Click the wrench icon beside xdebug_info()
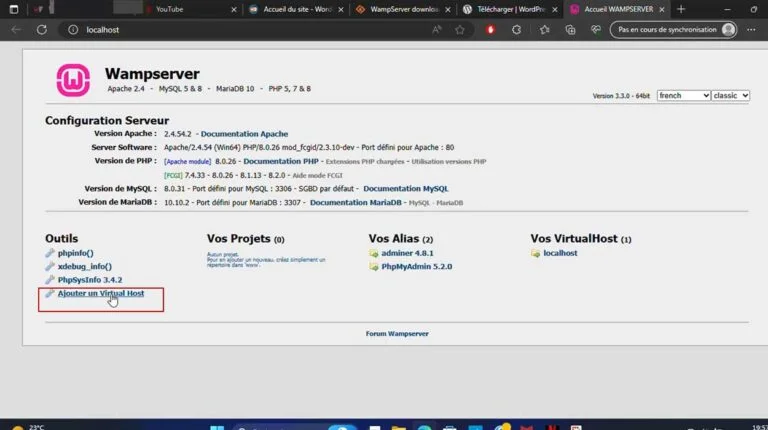 [49, 266]
